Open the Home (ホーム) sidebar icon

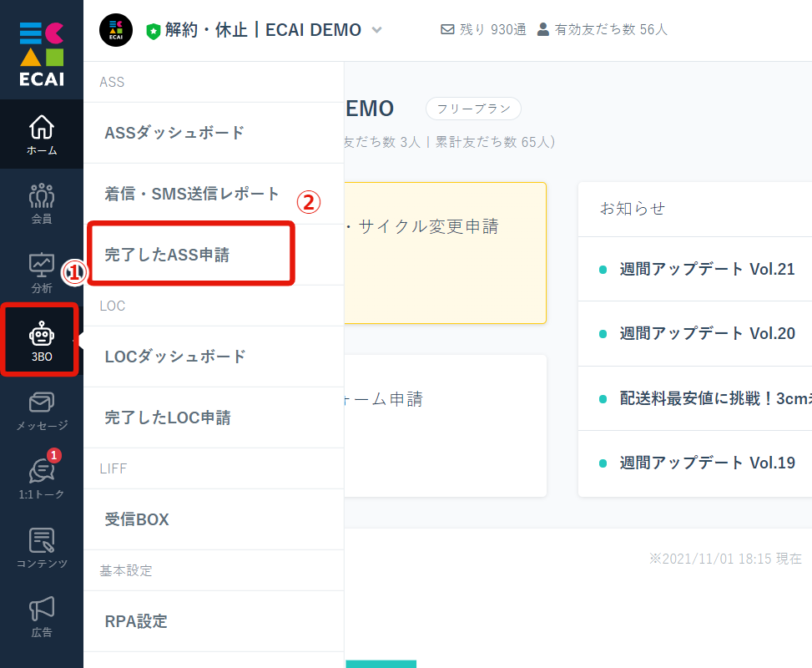click(x=42, y=134)
